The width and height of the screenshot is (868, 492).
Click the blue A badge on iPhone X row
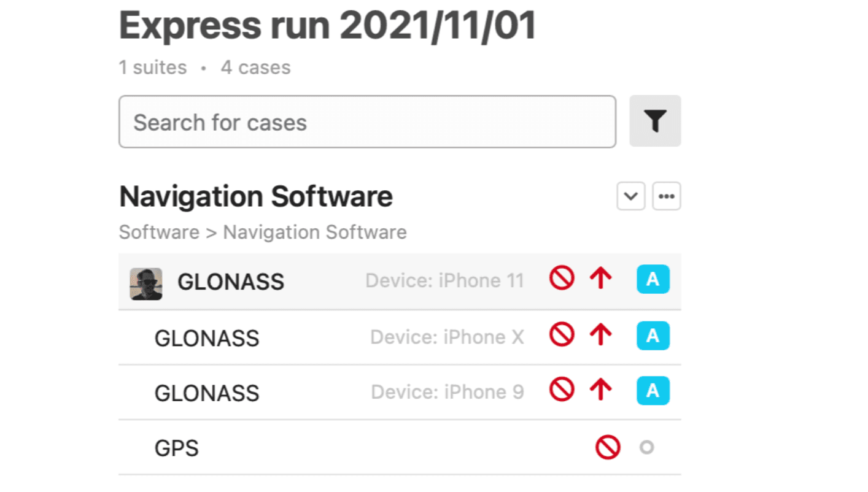point(653,336)
